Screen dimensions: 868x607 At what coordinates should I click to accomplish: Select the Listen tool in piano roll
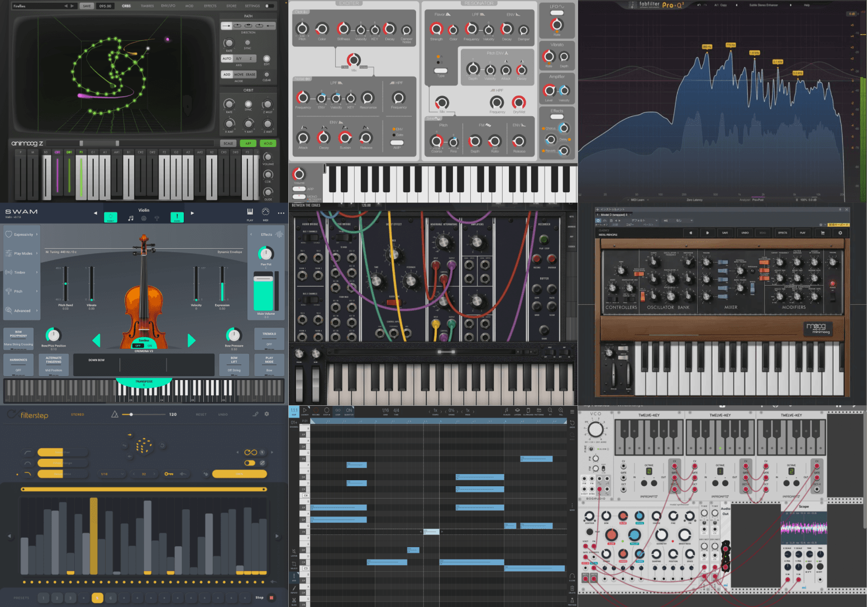pos(294,553)
